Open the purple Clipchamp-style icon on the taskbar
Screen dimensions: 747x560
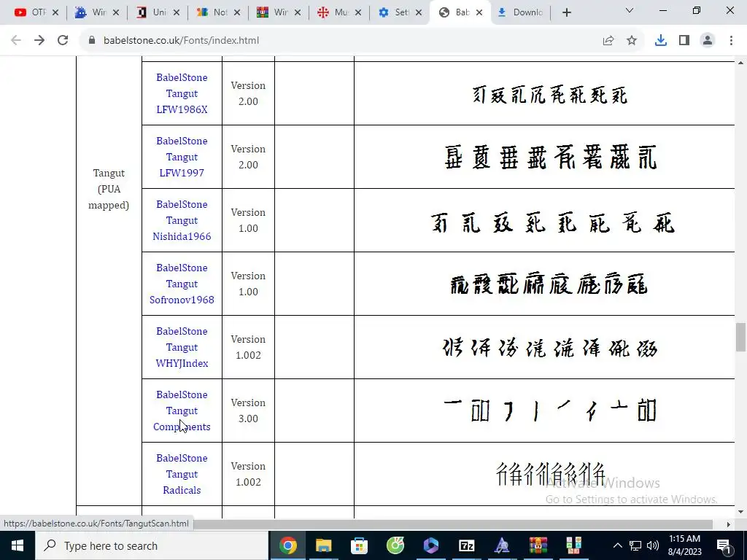[x=430, y=545]
